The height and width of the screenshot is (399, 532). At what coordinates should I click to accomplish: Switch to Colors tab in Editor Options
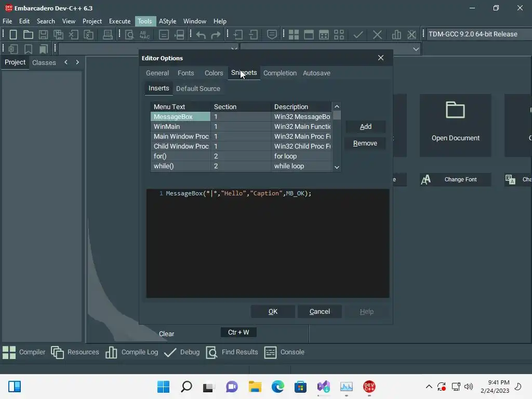[214, 73]
